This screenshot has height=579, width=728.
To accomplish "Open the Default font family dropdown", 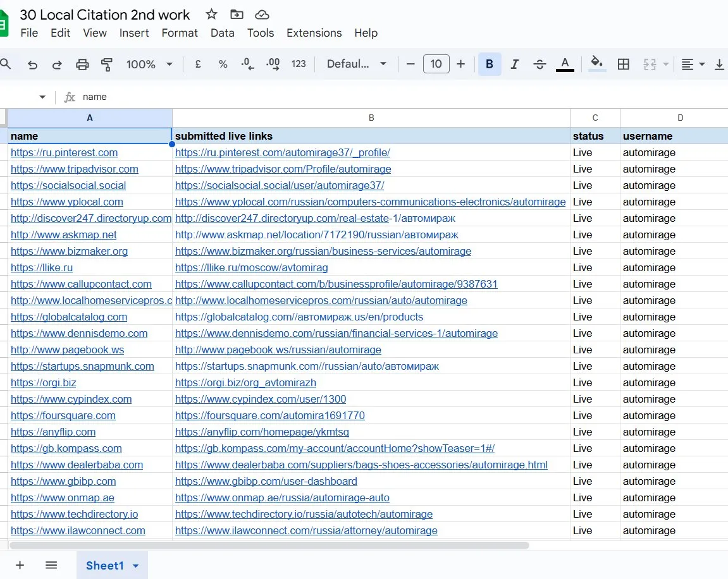I will pyautogui.click(x=357, y=64).
